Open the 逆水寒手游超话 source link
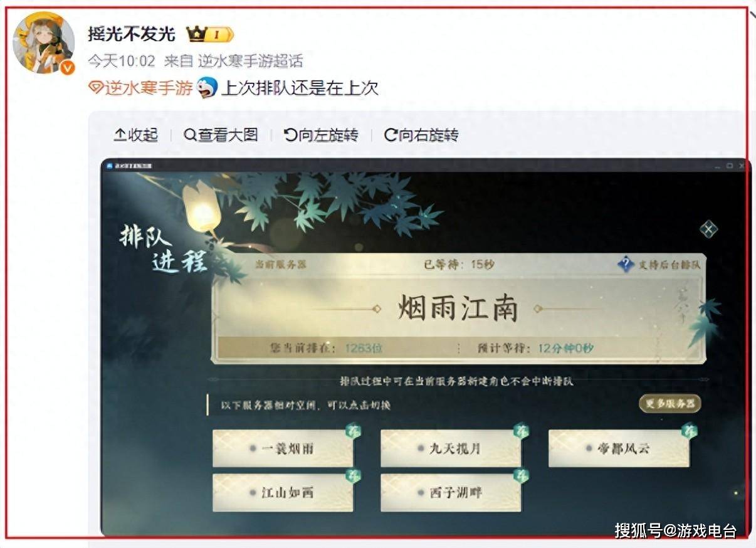 (x=251, y=61)
